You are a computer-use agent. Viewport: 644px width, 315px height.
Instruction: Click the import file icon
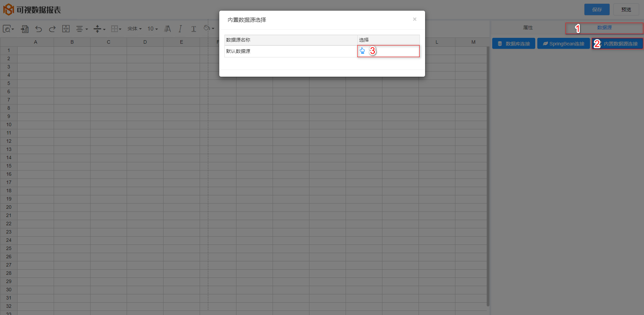tap(25, 29)
